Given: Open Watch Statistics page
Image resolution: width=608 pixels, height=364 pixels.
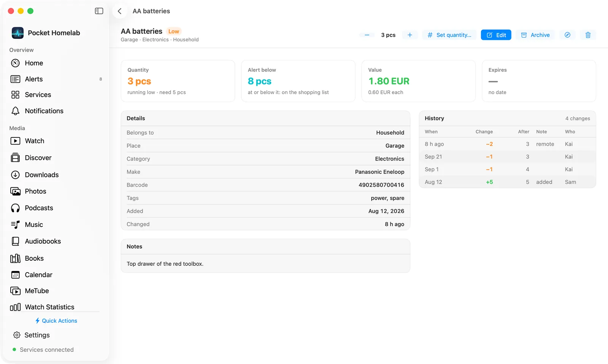Looking at the screenshot, I should pyautogui.click(x=55, y=307).
